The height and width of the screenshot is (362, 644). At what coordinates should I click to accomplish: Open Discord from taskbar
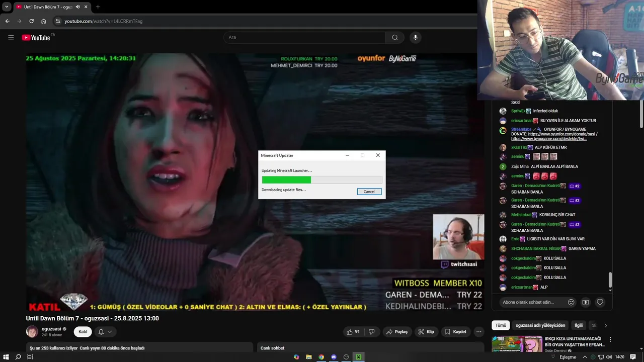coord(334,357)
